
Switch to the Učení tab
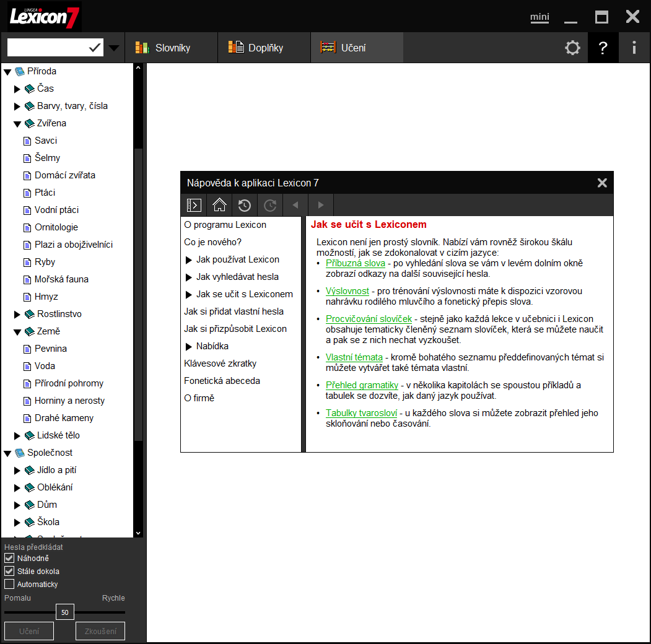[357, 48]
